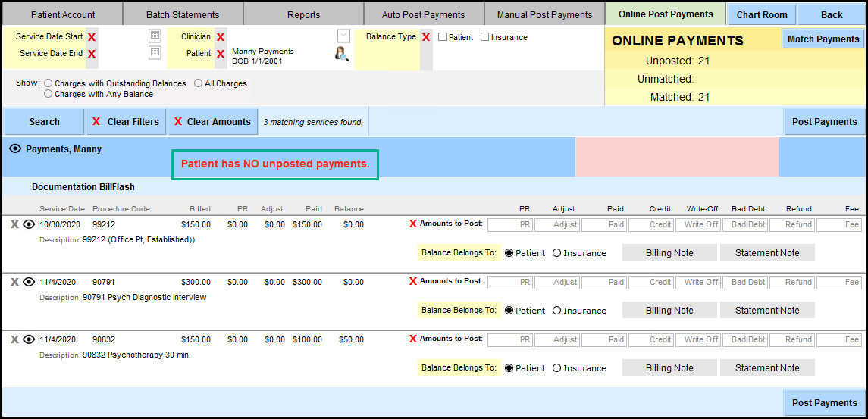
Task: Open the Auto Post Payments tab
Action: click(423, 14)
